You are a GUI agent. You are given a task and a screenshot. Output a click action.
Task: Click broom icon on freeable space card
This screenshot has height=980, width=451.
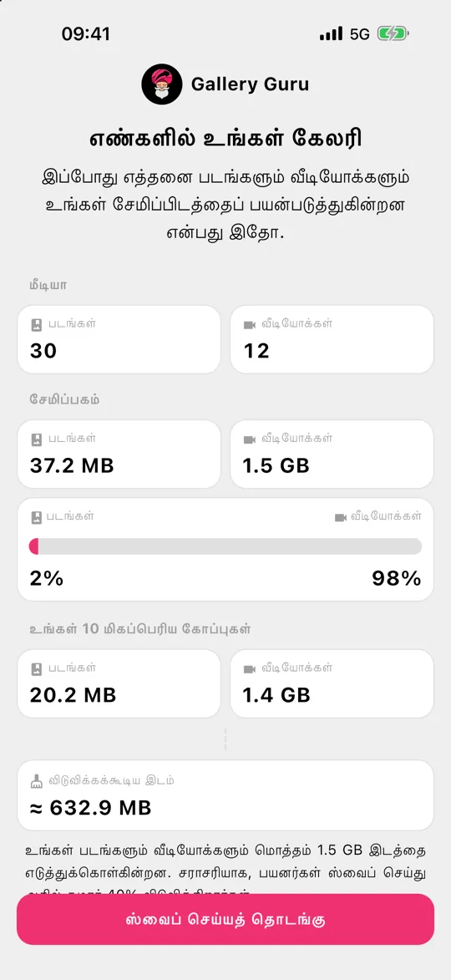click(x=37, y=781)
